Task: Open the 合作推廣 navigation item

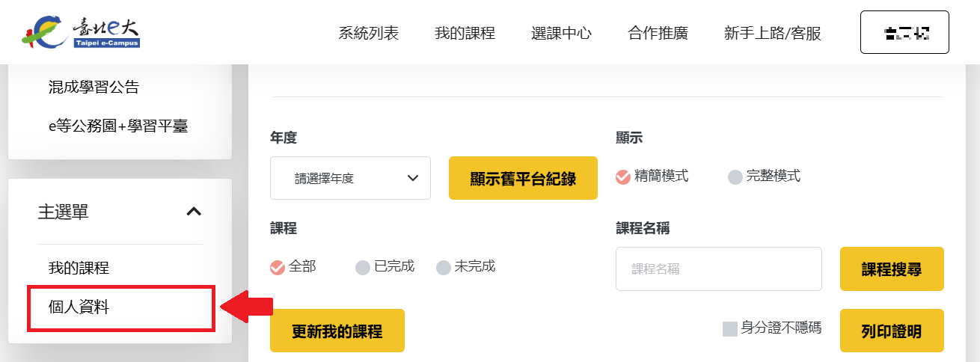Action: pos(658,33)
